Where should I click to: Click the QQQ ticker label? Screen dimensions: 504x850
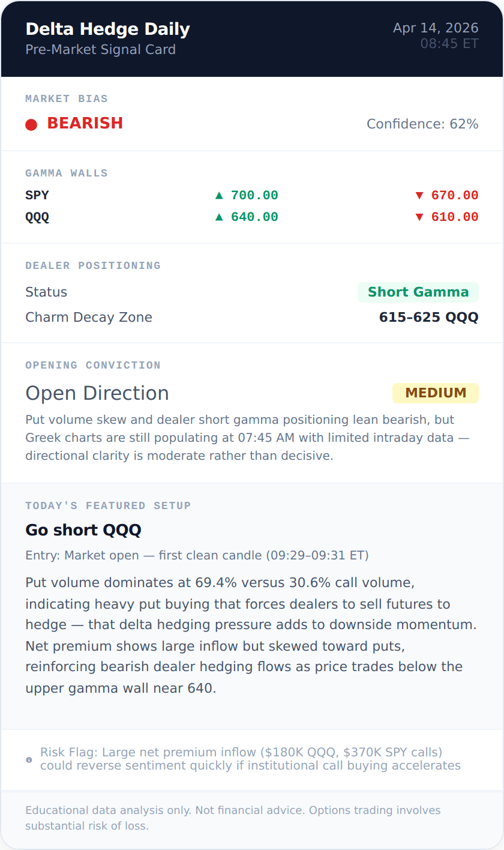pos(37,217)
